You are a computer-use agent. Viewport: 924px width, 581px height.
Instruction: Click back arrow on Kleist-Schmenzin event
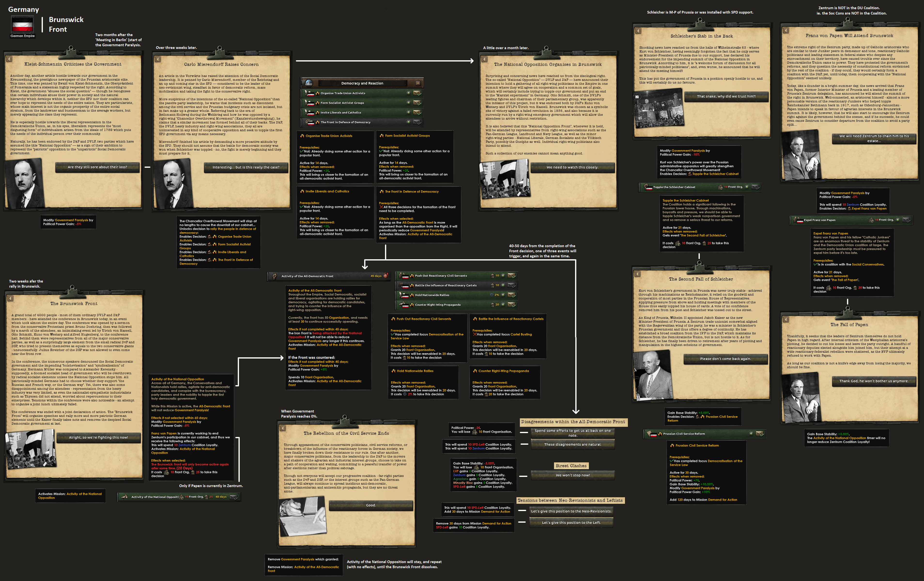coord(9,59)
